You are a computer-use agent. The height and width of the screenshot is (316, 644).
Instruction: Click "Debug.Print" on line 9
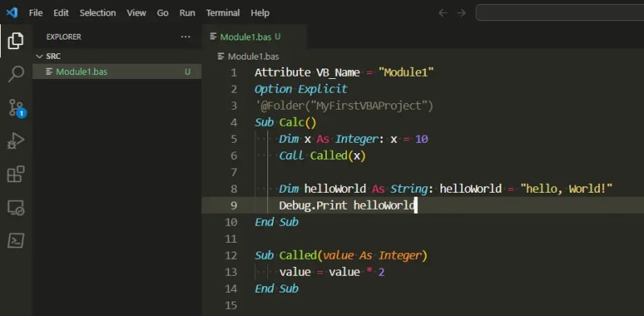click(x=313, y=206)
